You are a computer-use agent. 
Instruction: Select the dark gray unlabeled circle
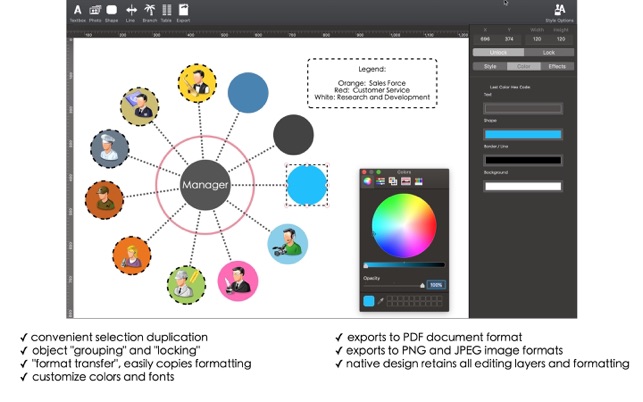pyautogui.click(x=294, y=135)
